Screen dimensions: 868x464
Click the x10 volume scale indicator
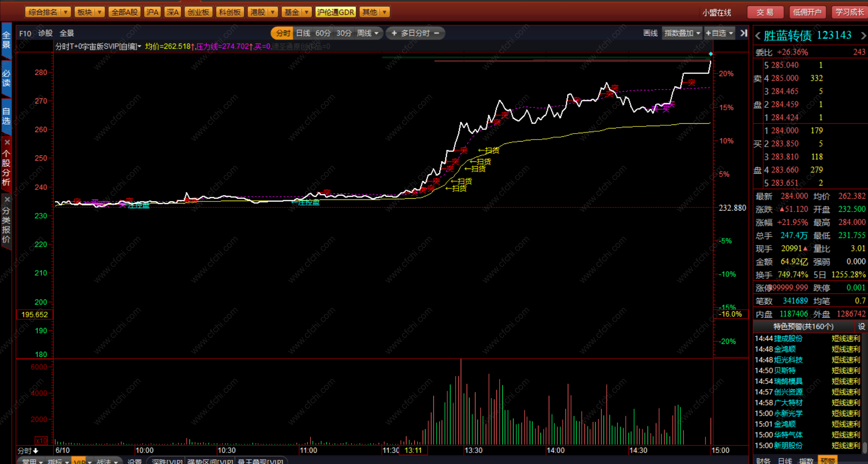[41, 441]
